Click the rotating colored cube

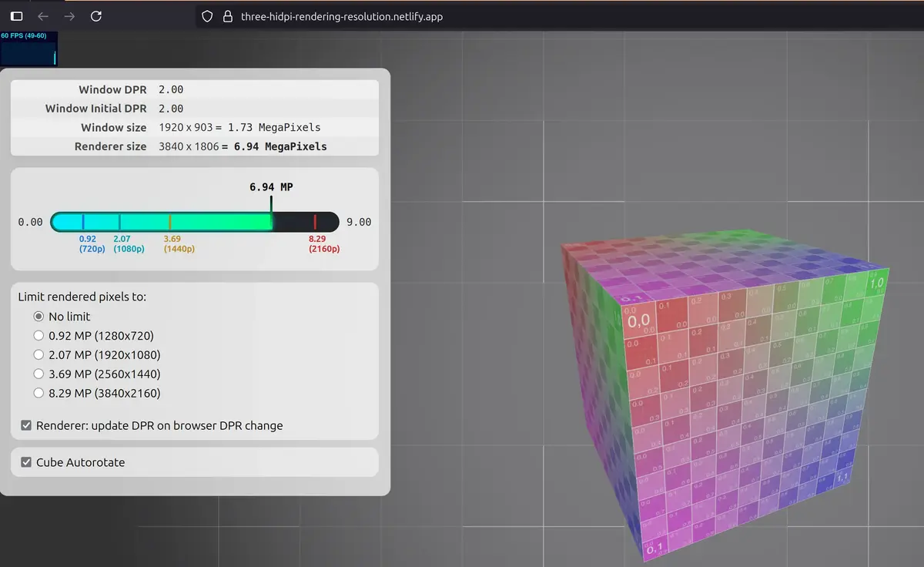724,393
